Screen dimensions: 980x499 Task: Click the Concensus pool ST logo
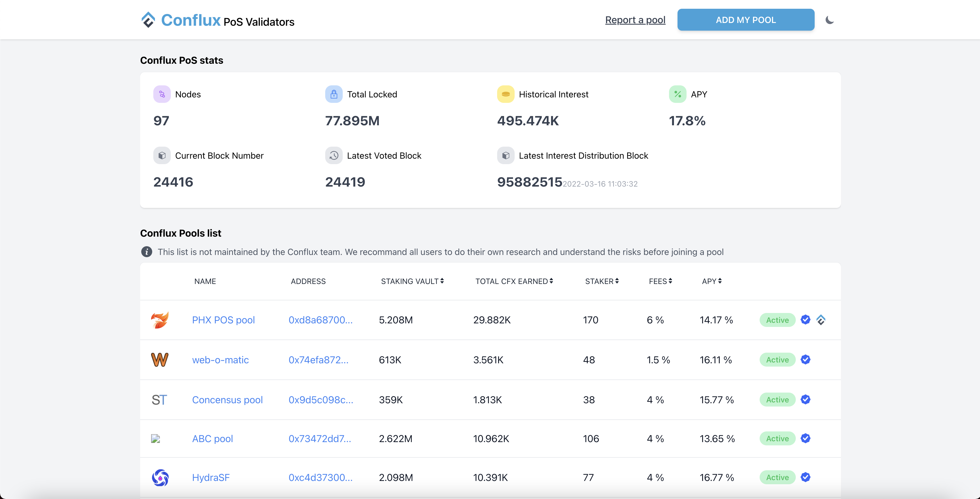(159, 400)
